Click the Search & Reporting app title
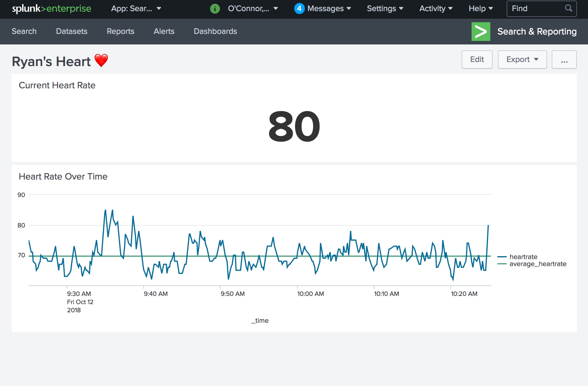This screenshot has width=588, height=386. click(x=537, y=31)
